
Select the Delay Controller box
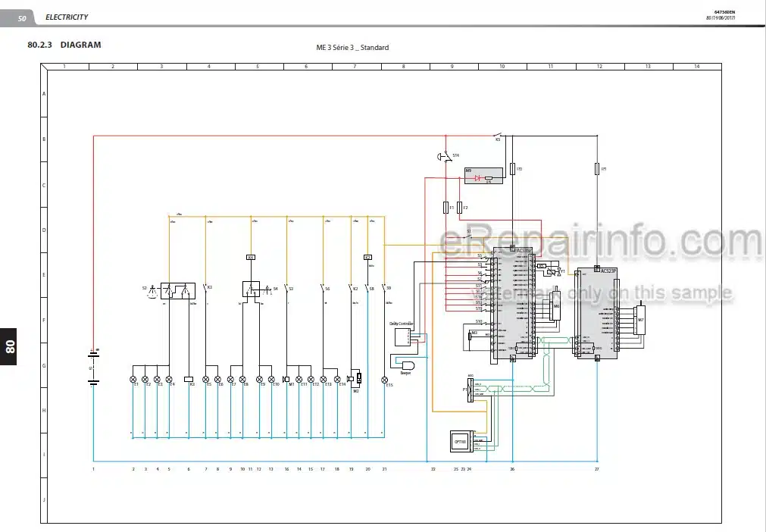(402, 336)
